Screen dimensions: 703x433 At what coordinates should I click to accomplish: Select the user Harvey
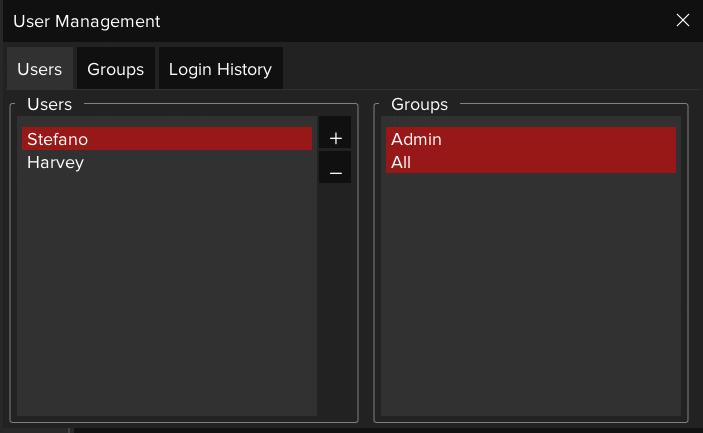(55, 162)
